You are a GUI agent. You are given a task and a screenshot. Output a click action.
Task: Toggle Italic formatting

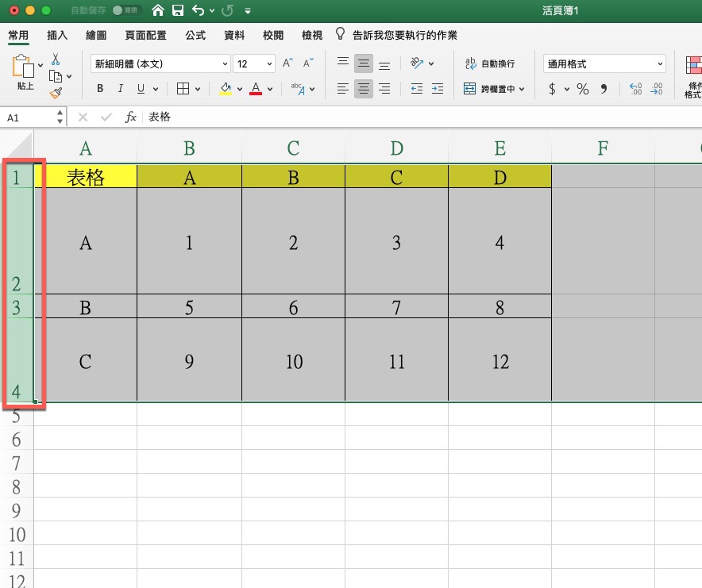[x=121, y=89]
